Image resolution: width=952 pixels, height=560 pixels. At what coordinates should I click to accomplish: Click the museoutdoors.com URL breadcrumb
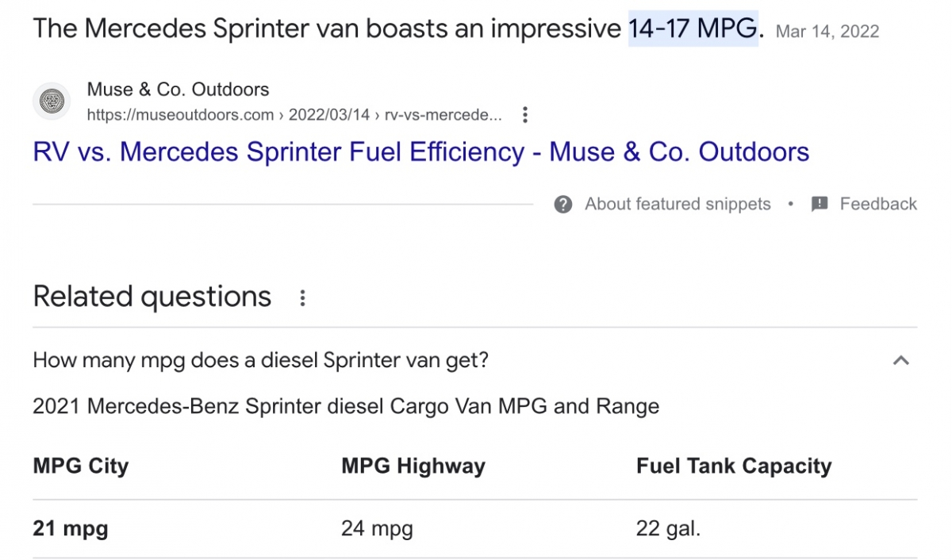click(x=294, y=115)
